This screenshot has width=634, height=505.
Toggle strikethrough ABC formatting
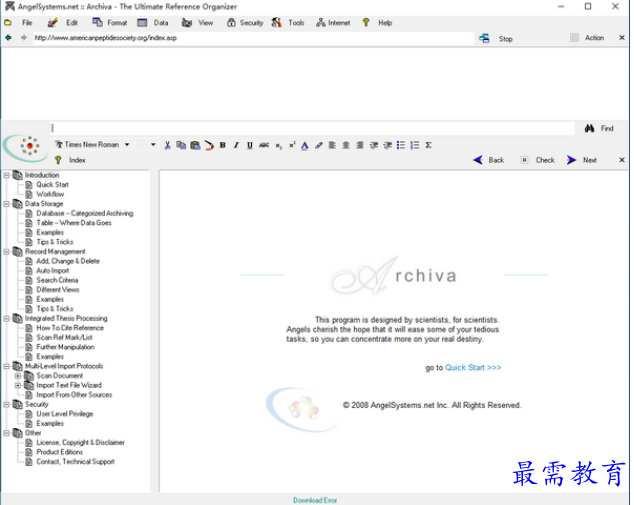264,145
